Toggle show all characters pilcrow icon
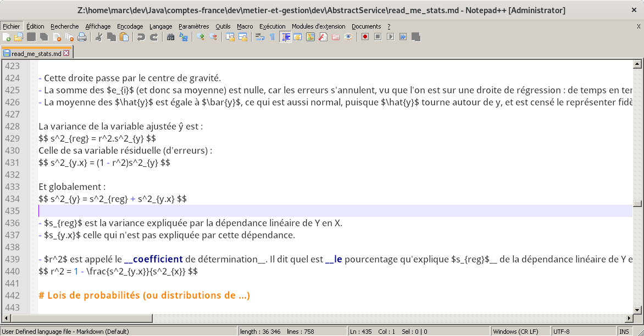This screenshot has width=644, height=336. click(272, 37)
